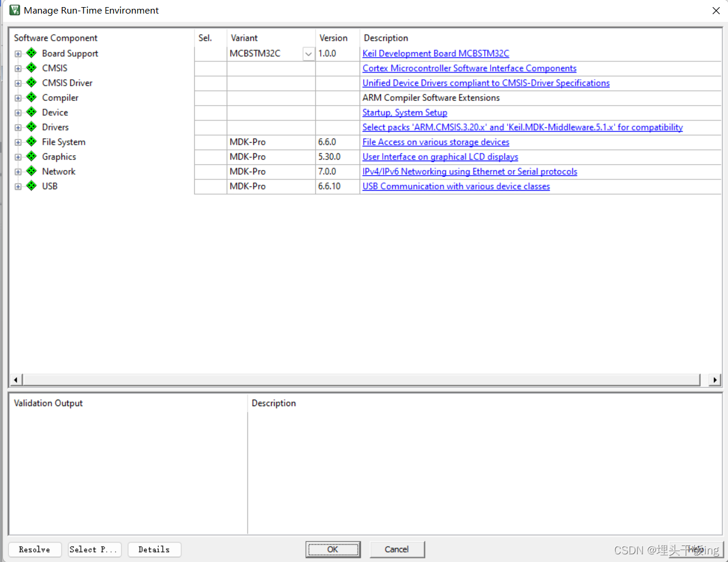Select the Network tree label
728x562 pixels.
pos(59,171)
